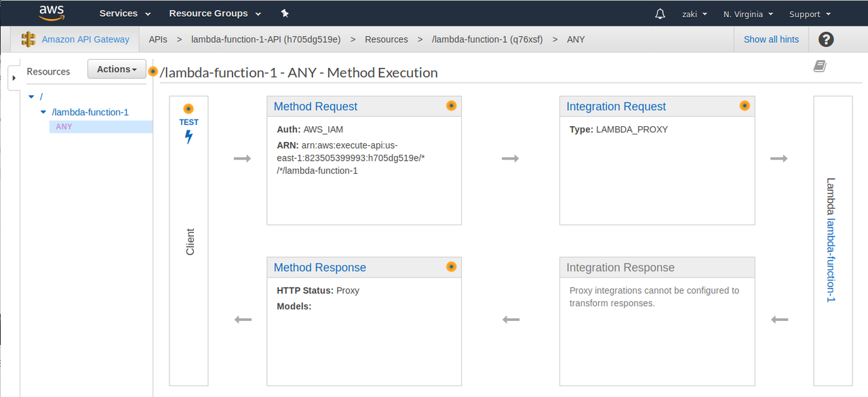Open the notifications bell icon
Viewport: 868px width, 397px height.
coord(659,13)
